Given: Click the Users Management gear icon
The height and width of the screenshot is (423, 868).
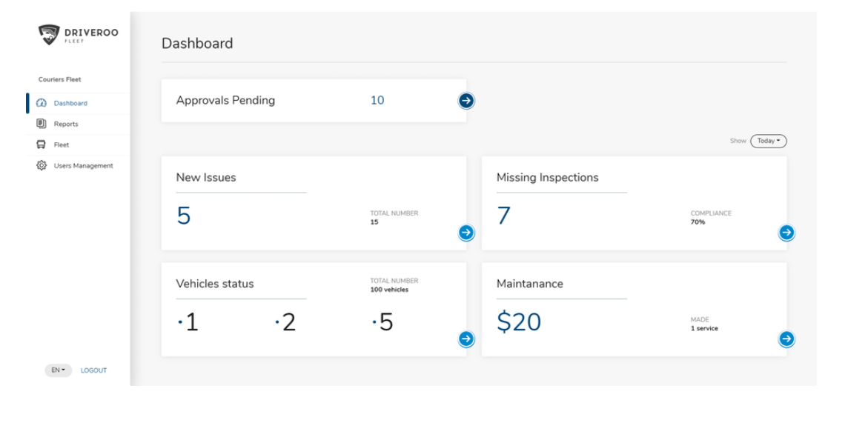Looking at the screenshot, I should pyautogui.click(x=42, y=165).
